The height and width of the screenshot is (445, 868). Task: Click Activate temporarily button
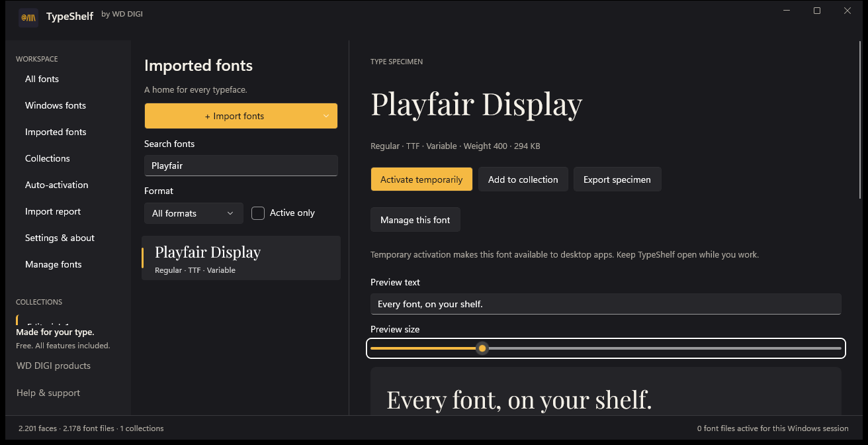point(421,179)
